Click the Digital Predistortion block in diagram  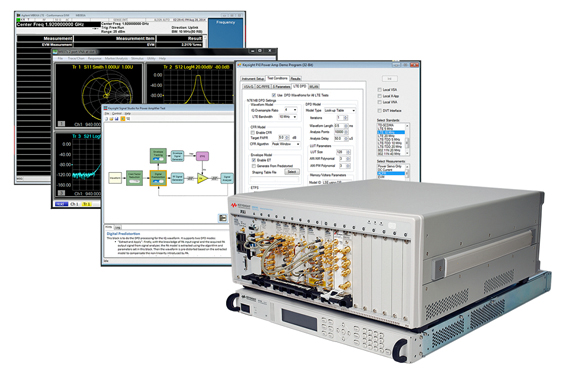click(x=158, y=177)
